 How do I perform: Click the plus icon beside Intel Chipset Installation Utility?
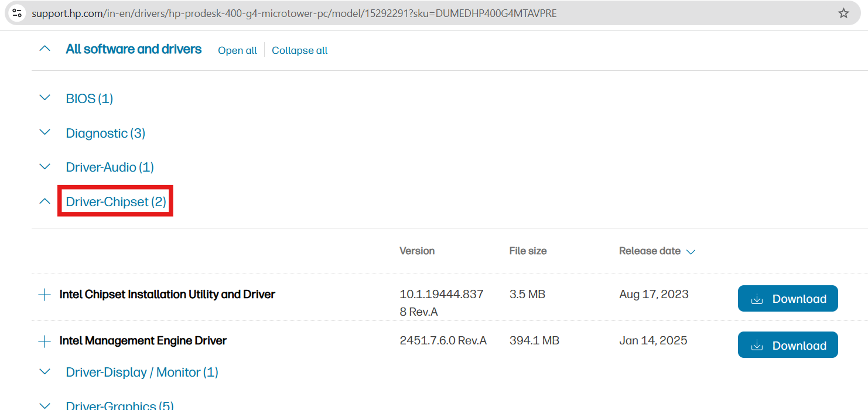(45, 295)
